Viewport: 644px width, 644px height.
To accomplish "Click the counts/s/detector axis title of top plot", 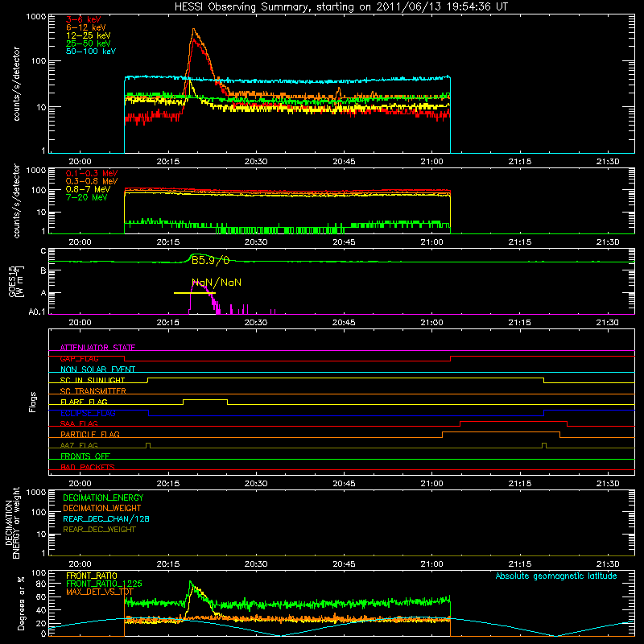I will [x=16, y=84].
